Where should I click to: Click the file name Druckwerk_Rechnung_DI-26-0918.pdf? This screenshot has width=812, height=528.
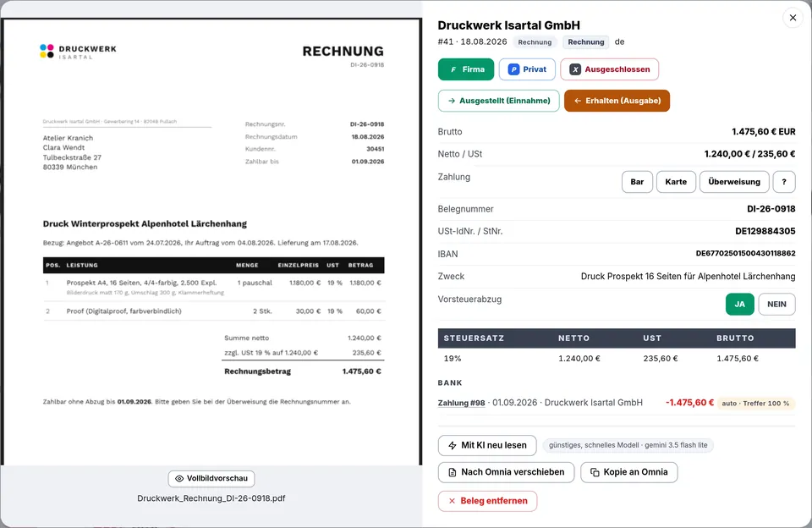(211, 498)
